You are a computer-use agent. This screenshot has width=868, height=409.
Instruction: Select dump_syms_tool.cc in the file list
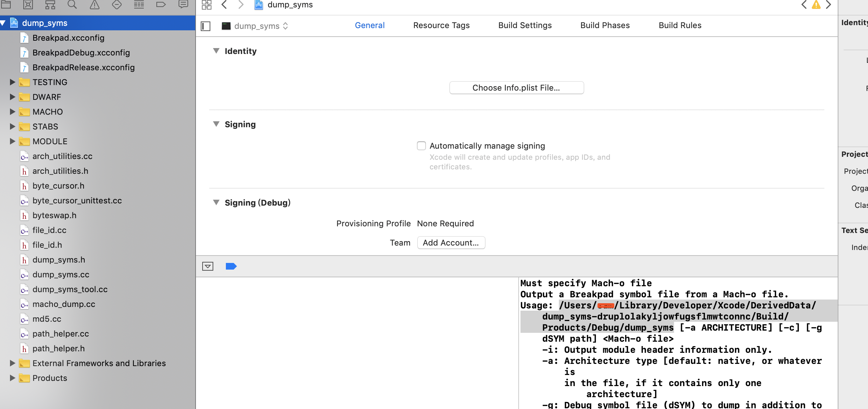[x=70, y=289]
